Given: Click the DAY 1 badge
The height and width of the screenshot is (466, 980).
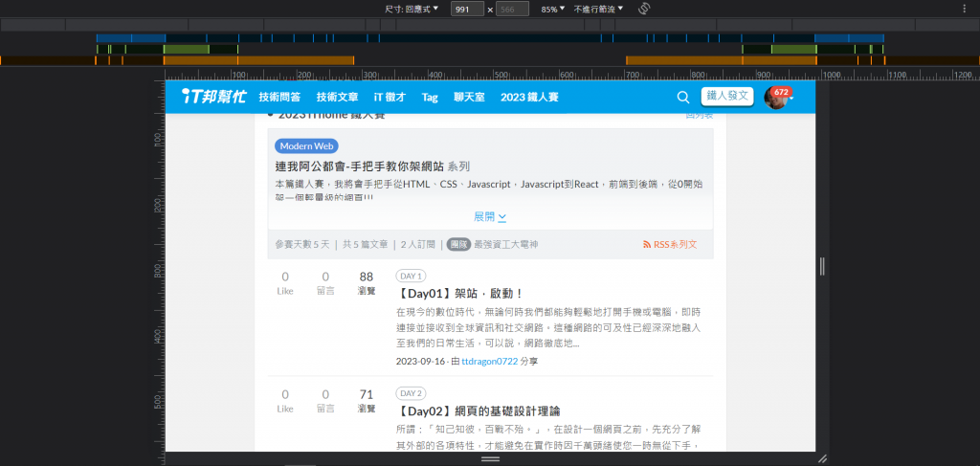Looking at the screenshot, I should [x=412, y=277].
